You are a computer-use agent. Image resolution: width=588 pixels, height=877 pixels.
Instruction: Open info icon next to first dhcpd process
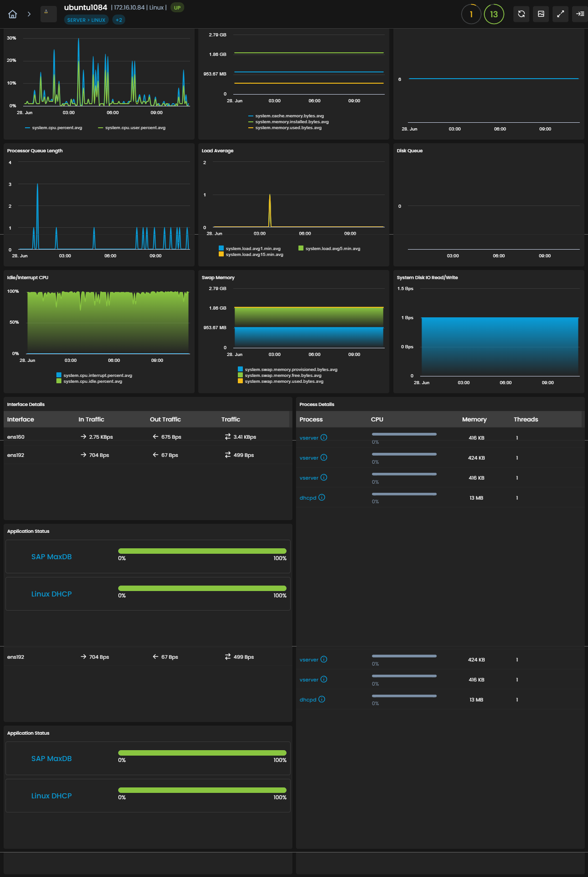point(322,497)
